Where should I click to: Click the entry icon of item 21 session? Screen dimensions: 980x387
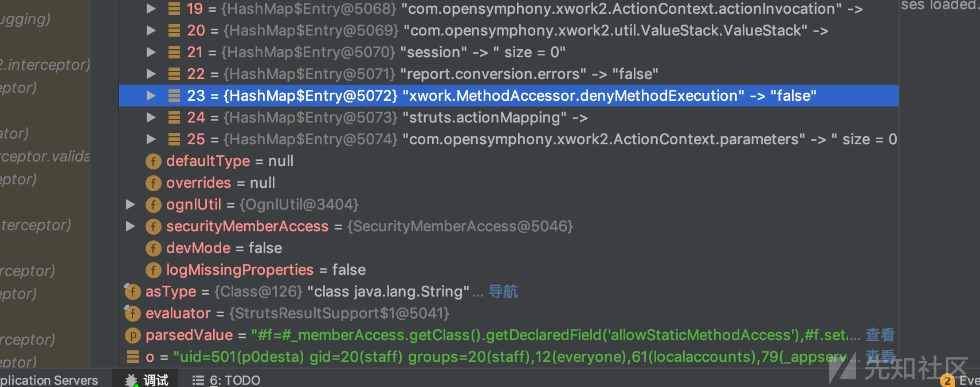pyautogui.click(x=174, y=52)
